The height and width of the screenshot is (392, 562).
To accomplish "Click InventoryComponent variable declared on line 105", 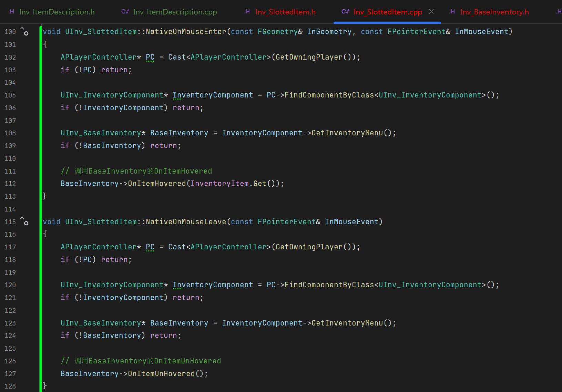I will pyautogui.click(x=213, y=95).
